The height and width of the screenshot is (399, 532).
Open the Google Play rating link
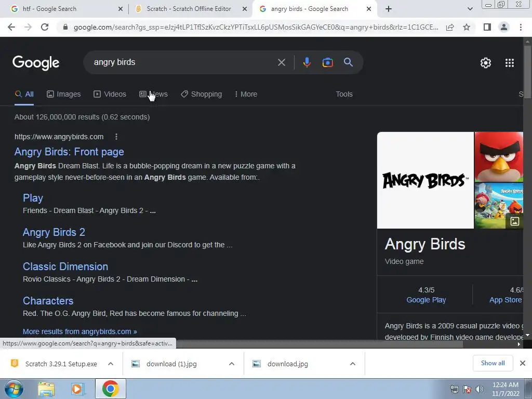pyautogui.click(x=426, y=300)
